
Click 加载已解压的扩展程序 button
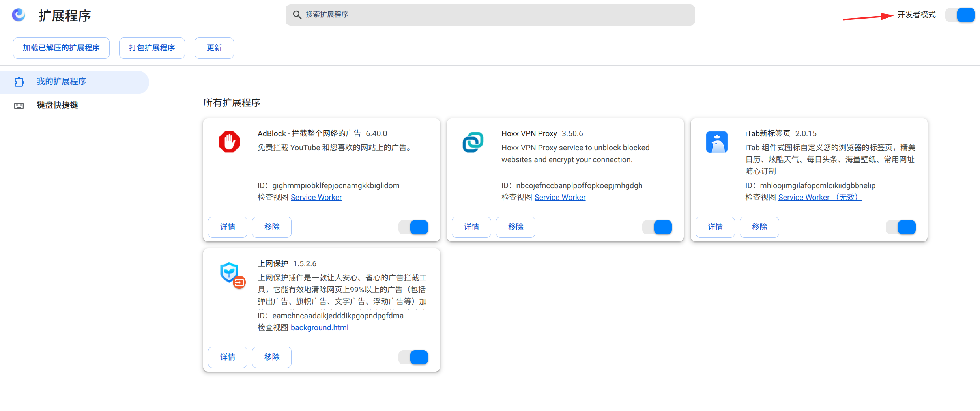point(61,48)
